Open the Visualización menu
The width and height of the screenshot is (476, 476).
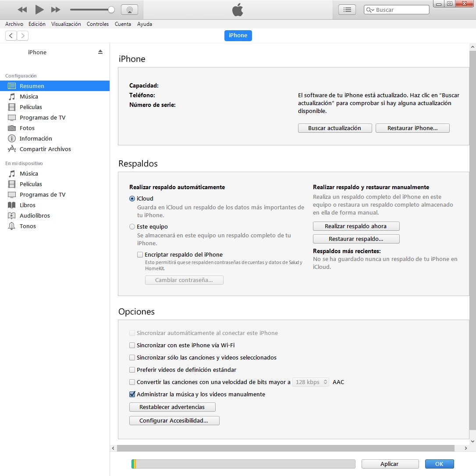pos(66,24)
